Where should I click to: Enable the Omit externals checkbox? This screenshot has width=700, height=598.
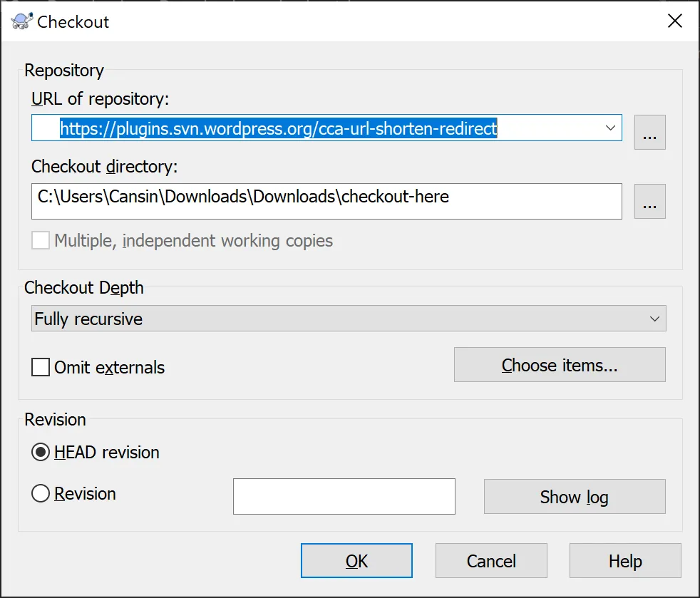(x=41, y=368)
